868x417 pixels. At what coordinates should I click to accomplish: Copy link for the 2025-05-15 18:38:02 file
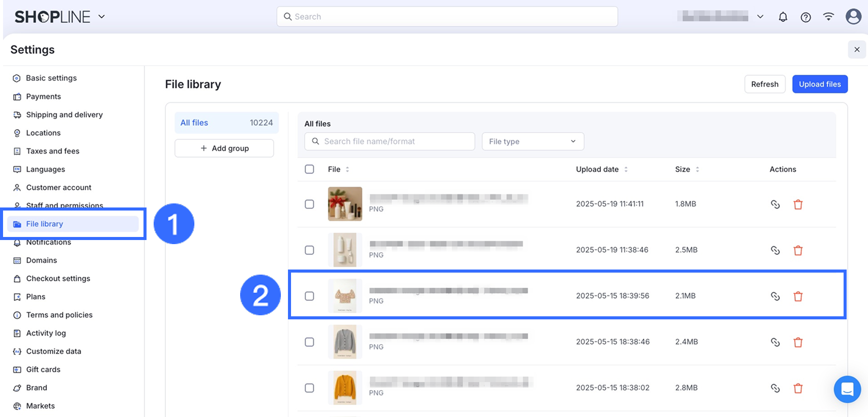(775, 388)
